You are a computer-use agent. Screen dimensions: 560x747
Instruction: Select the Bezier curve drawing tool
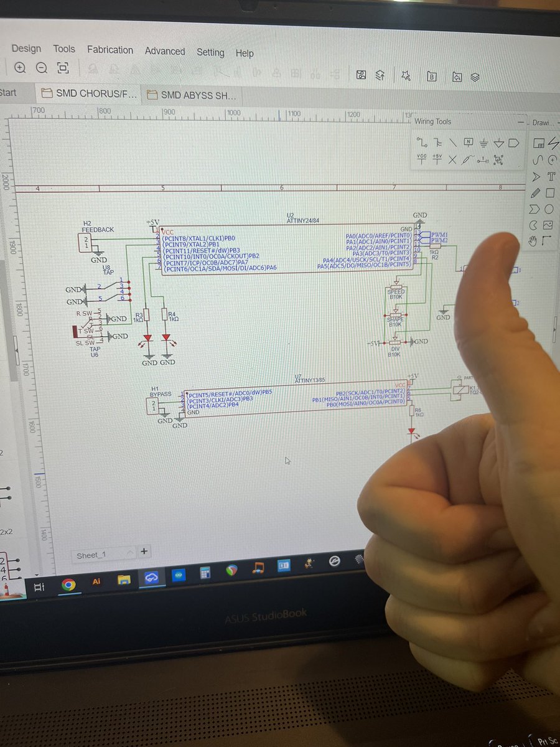[538, 161]
